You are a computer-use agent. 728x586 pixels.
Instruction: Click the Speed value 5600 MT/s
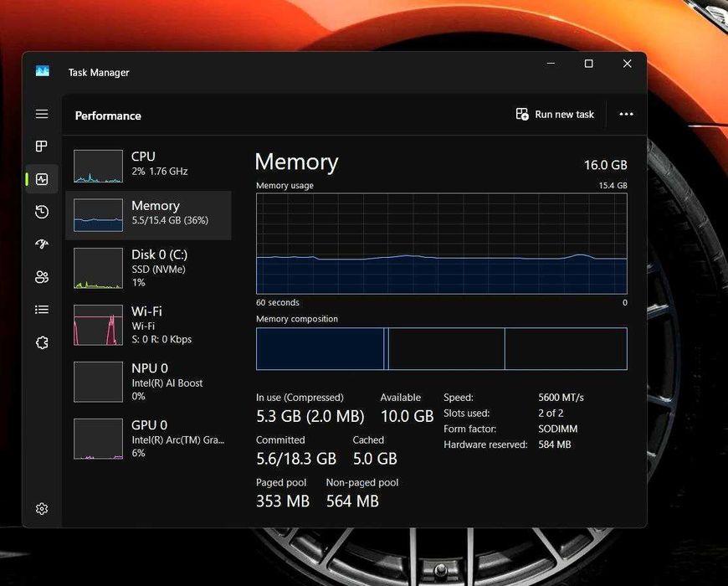coord(561,398)
